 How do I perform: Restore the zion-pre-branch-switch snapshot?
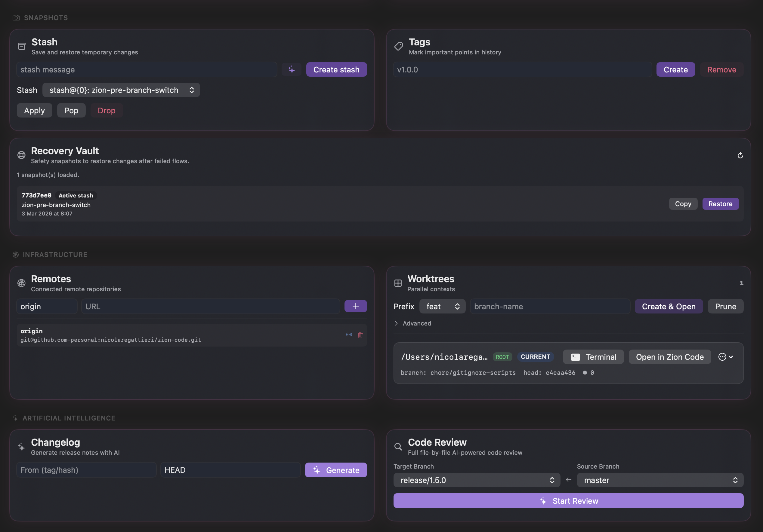point(720,204)
